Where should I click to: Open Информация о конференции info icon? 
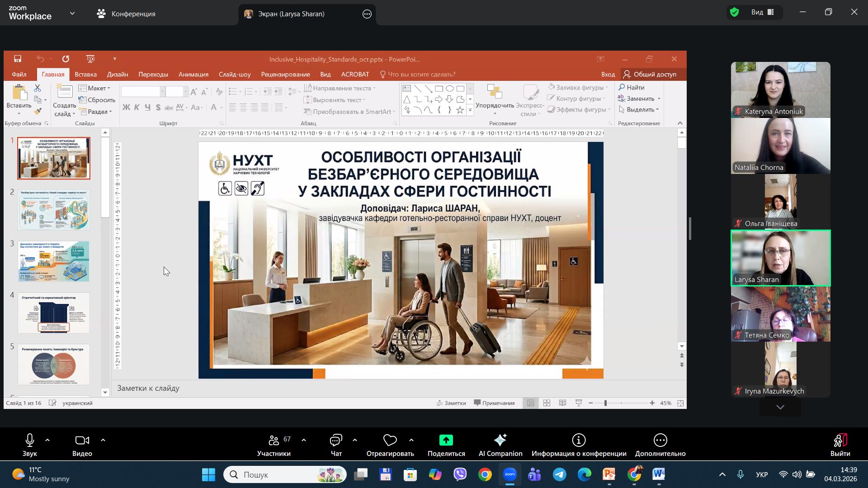pyautogui.click(x=579, y=440)
